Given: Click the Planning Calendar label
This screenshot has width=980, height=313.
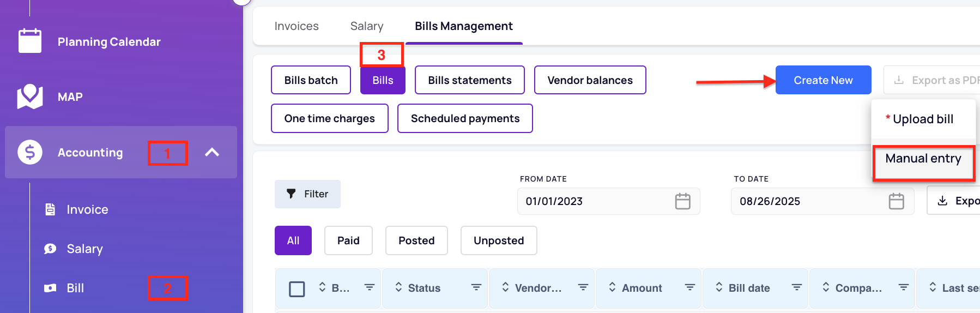Looking at the screenshot, I should 109,41.
